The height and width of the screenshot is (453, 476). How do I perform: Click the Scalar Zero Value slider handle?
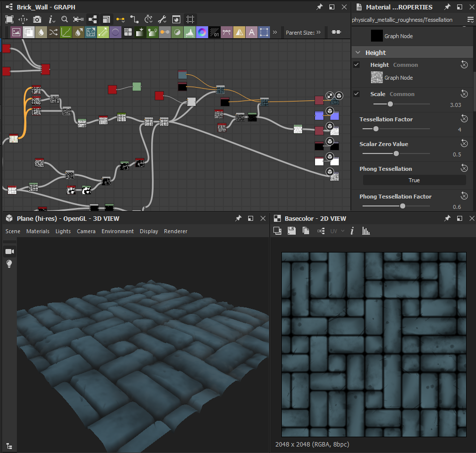(396, 154)
